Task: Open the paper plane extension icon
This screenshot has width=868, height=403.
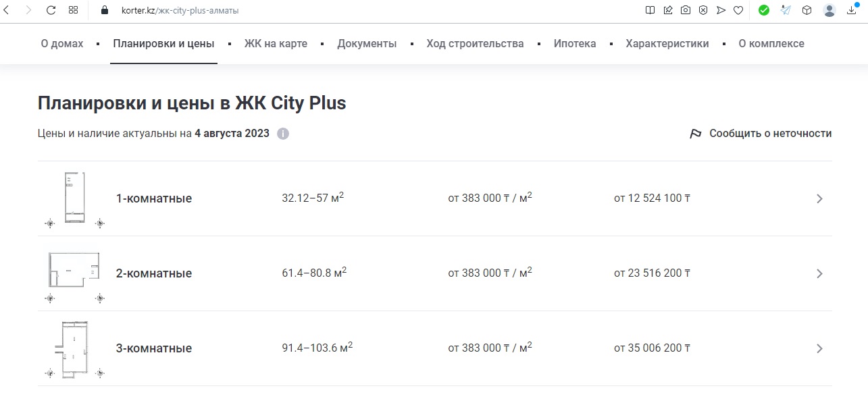Action: [x=786, y=10]
